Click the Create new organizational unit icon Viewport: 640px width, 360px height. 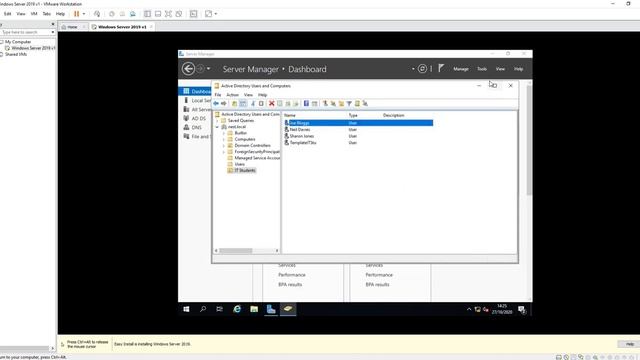tap(341, 103)
